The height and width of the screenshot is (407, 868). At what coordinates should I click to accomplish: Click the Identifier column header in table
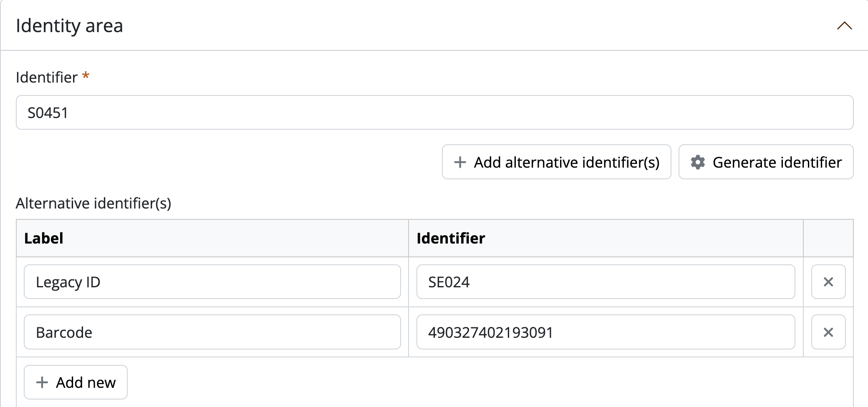click(x=451, y=239)
